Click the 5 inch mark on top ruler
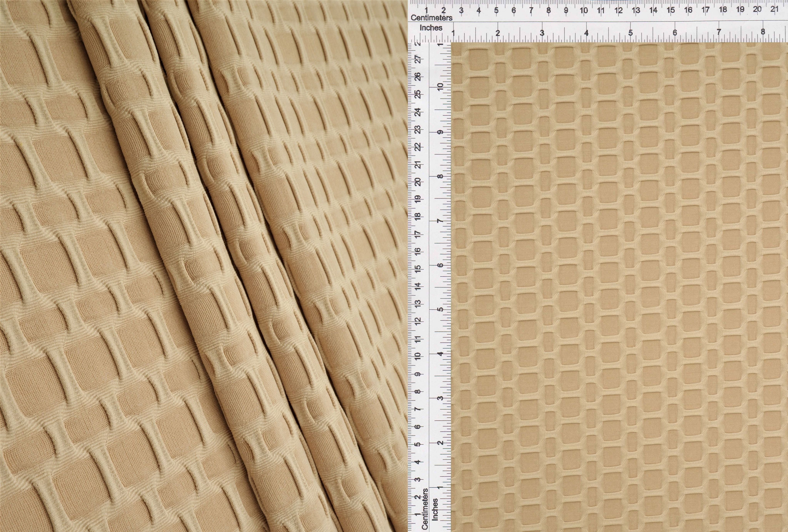Image resolution: width=788 pixels, height=532 pixels. point(630,33)
